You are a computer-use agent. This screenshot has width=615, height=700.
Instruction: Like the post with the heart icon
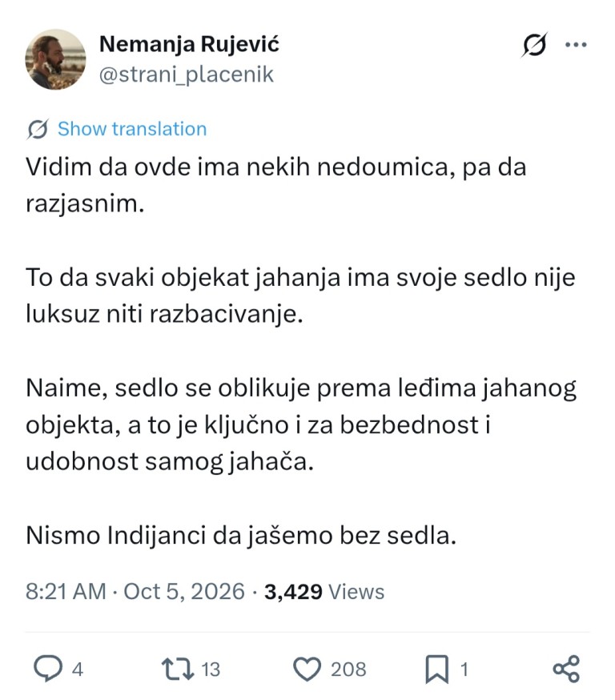tap(307, 669)
